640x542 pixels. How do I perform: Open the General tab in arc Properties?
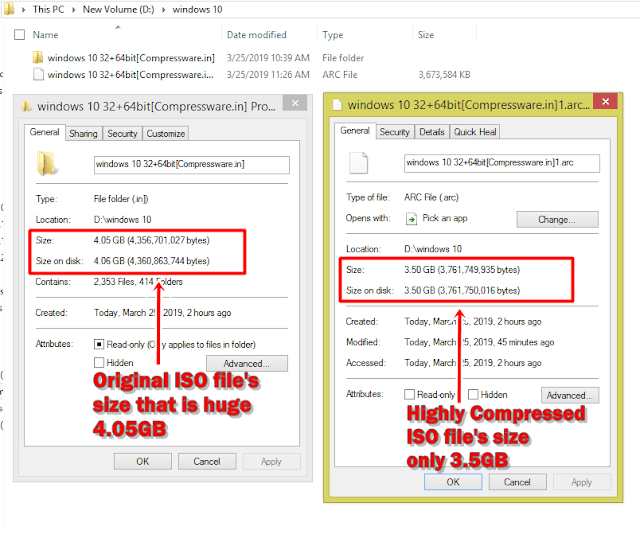pos(355,131)
